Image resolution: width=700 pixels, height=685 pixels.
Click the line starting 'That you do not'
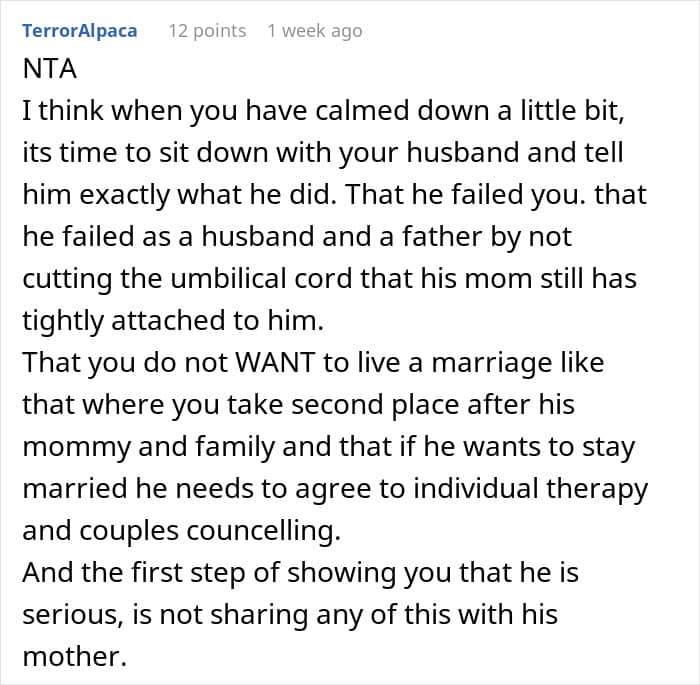click(313, 363)
